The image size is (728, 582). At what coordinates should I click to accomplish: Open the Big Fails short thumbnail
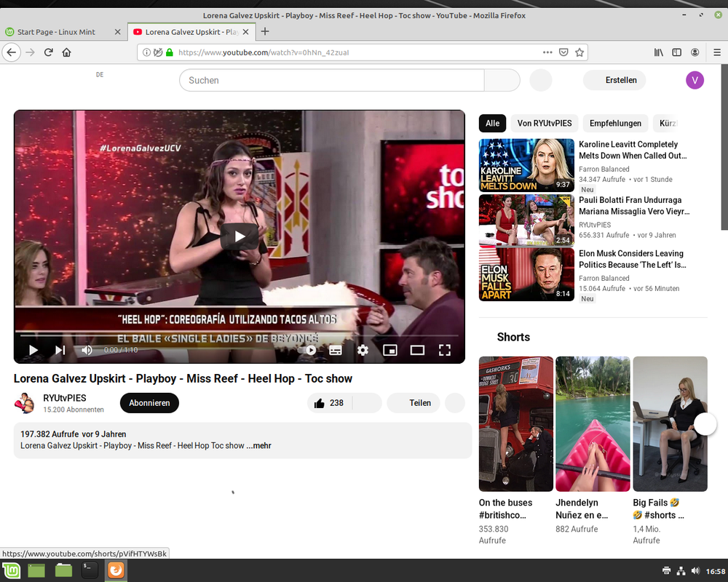tap(670, 423)
